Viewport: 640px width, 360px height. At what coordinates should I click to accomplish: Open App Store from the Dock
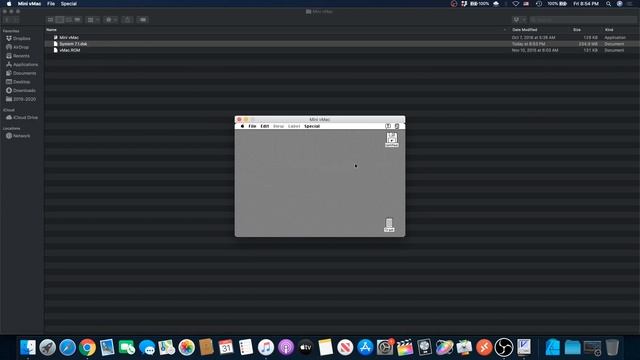[365, 347]
